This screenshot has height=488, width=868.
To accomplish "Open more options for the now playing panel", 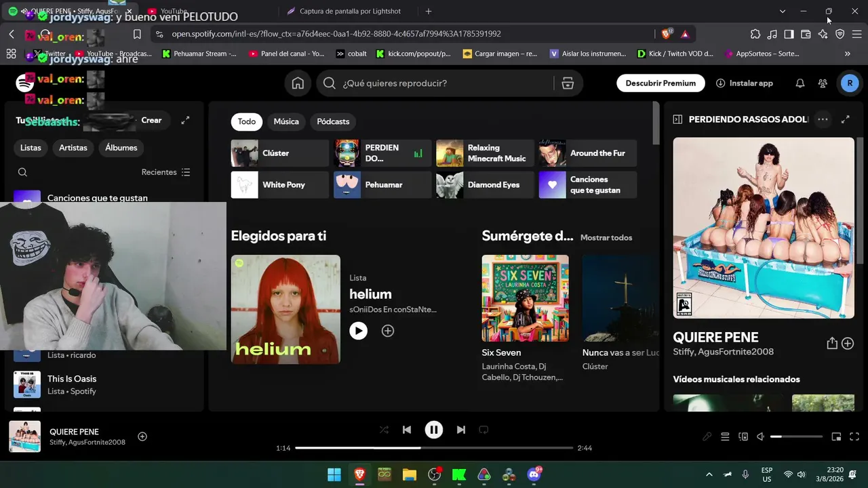I will [x=823, y=119].
